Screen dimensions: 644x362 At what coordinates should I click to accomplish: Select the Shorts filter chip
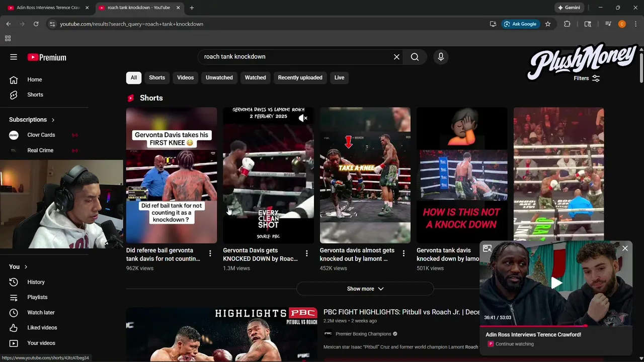click(157, 77)
